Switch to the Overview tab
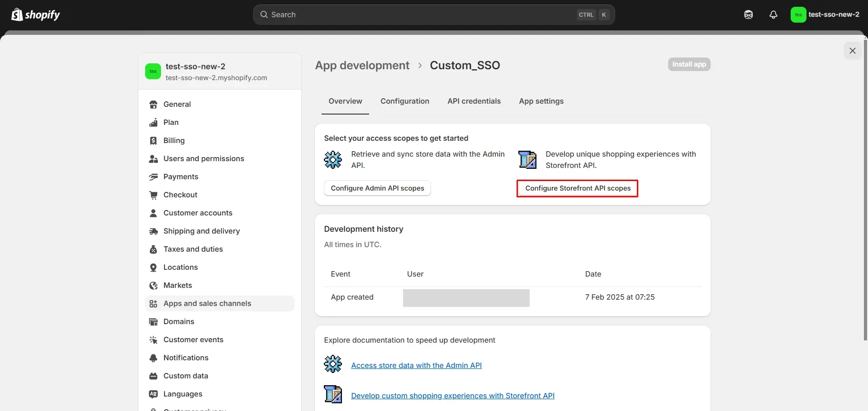868x411 pixels. click(x=345, y=101)
